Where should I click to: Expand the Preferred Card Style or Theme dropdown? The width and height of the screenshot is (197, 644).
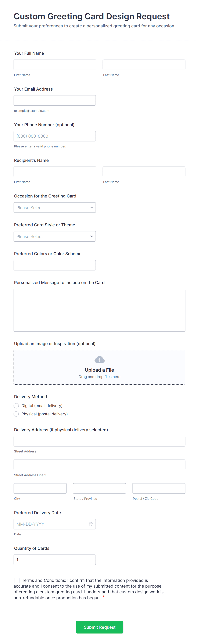point(54,236)
